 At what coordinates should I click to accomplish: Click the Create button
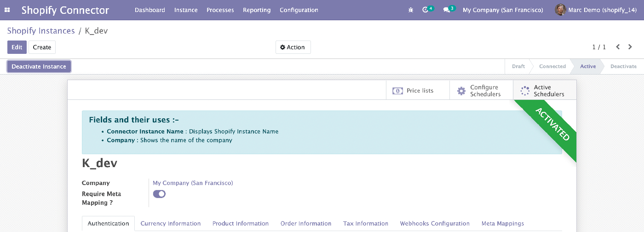(x=42, y=47)
